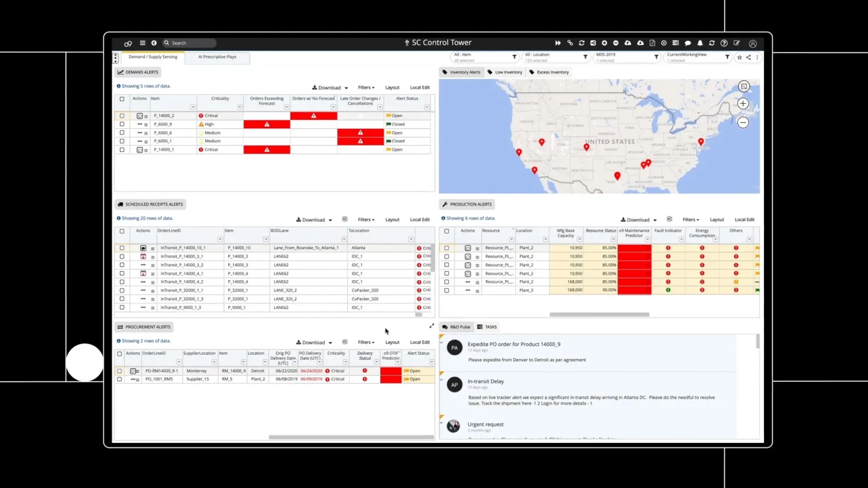Expand the Procurement Alerts panel fullscreen
The height and width of the screenshot is (488, 868).
pos(432,326)
